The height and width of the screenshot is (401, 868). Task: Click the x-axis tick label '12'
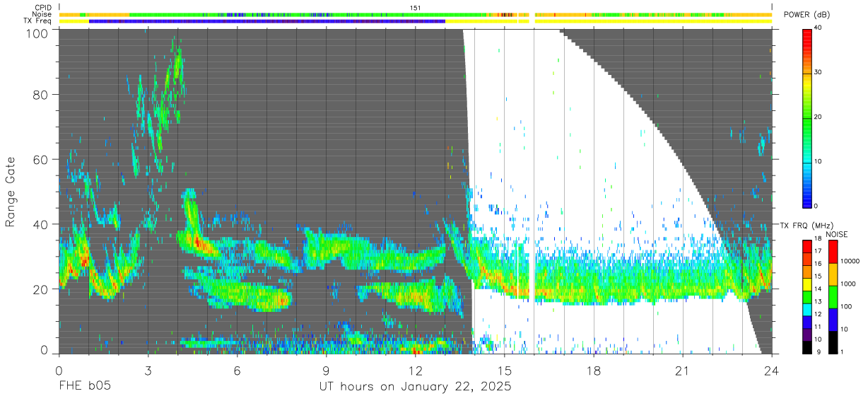click(x=416, y=370)
